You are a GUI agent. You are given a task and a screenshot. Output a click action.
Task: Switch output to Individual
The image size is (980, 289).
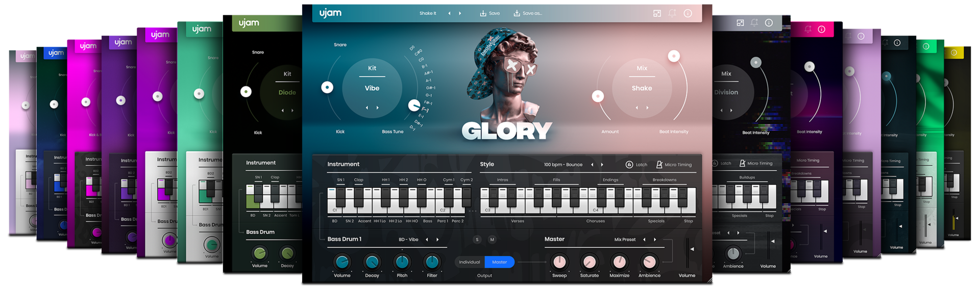point(469,262)
